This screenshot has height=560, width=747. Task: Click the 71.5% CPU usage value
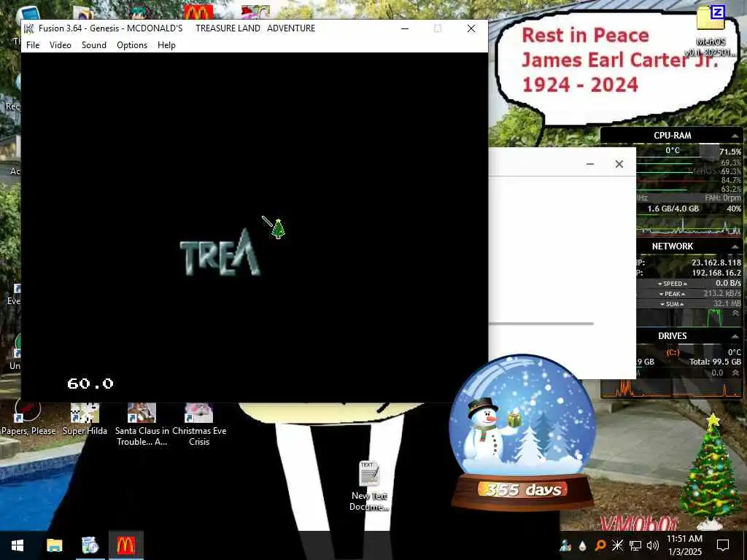tap(729, 152)
